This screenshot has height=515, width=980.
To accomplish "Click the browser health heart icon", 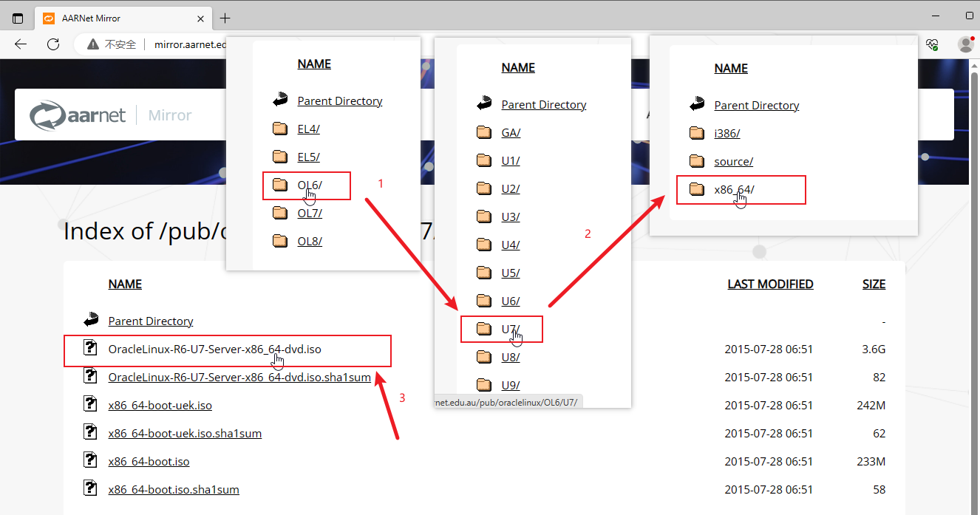I will [932, 44].
